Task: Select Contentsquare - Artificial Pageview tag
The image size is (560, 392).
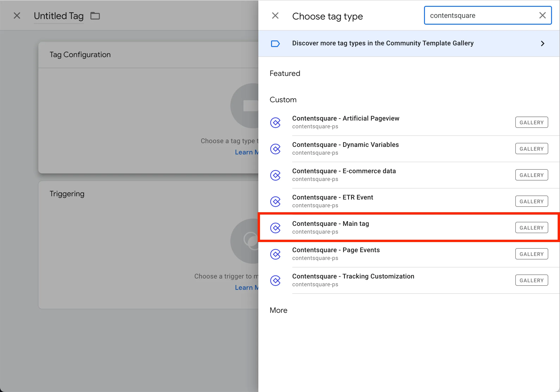Action: pyautogui.click(x=409, y=122)
